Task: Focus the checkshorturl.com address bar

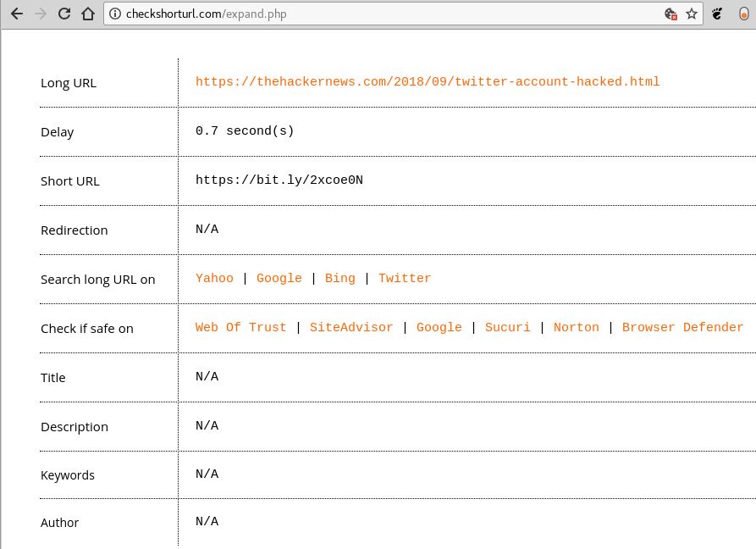Action: (381, 14)
